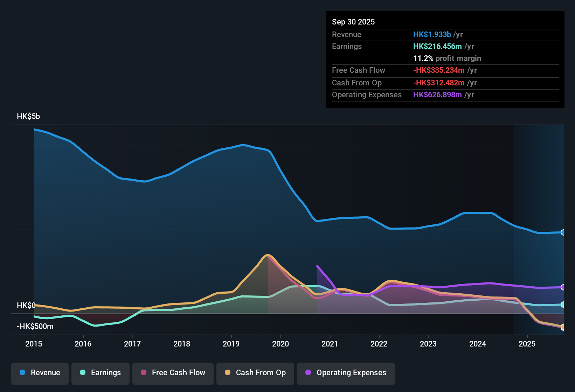This screenshot has height=392, width=575.
Task: Select the 2020 year label on the axis
Action: [280, 344]
